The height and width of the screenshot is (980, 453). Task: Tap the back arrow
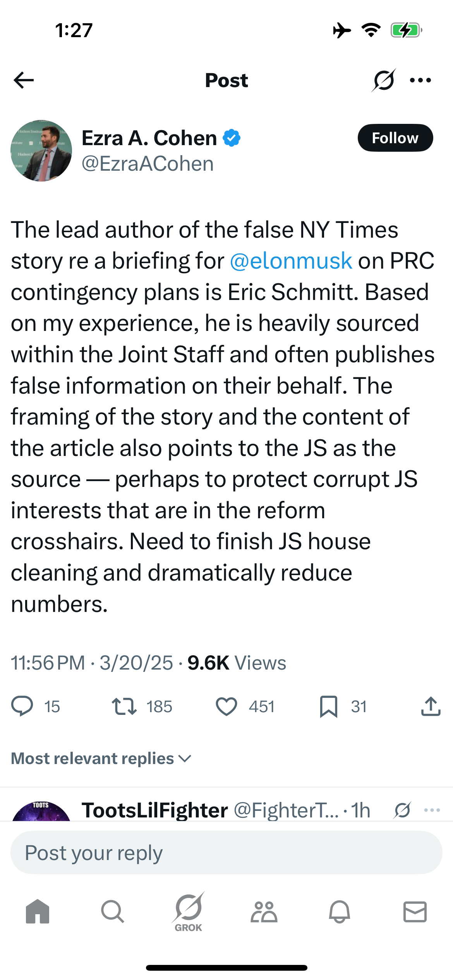[x=24, y=80]
